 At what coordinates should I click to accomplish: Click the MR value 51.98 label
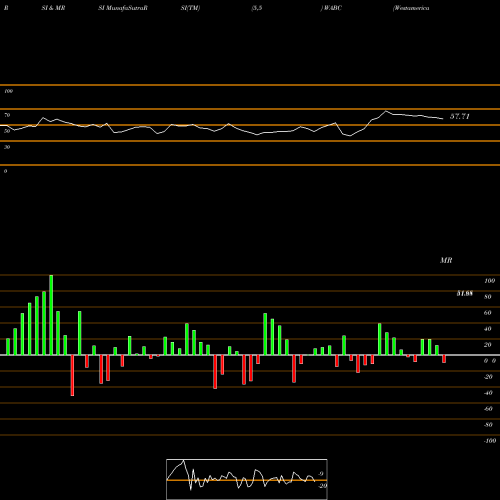click(x=465, y=294)
